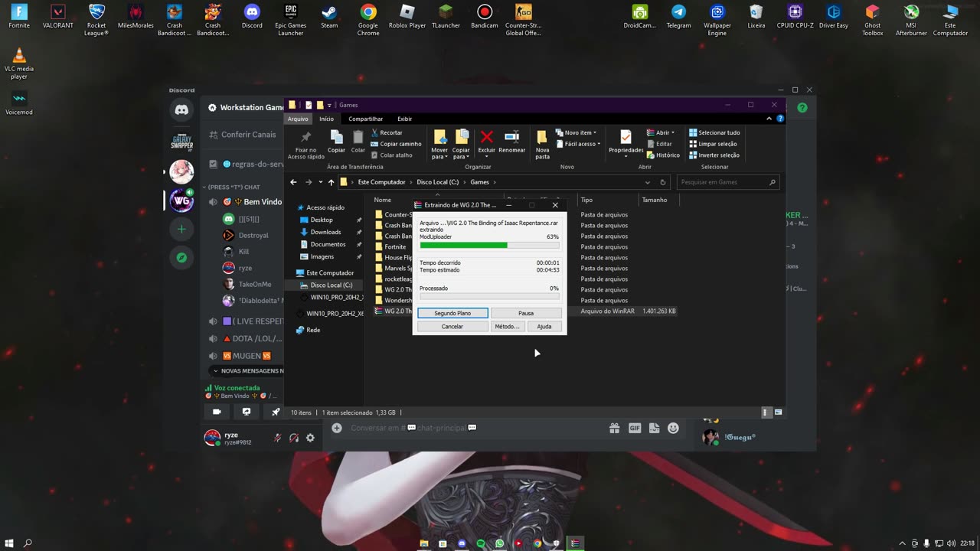Click Disco Local (C:) in the breadcrumb
Viewport: 980px width, 551px height.
(438, 182)
